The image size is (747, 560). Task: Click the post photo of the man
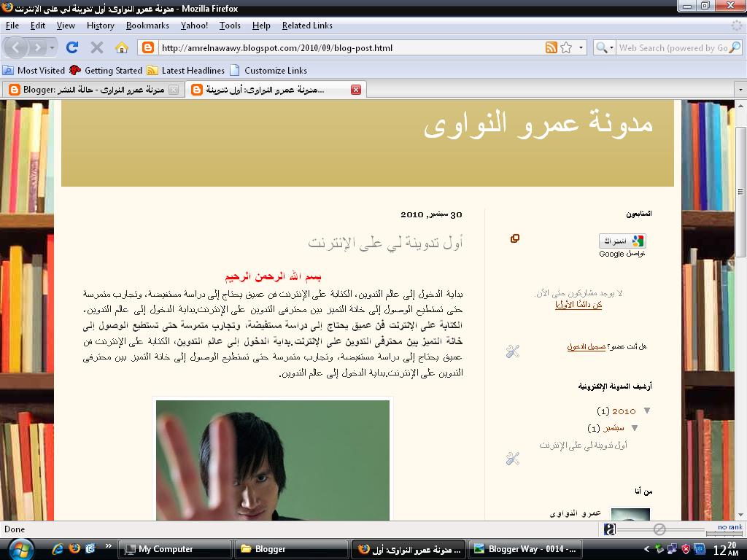pyautogui.click(x=273, y=460)
